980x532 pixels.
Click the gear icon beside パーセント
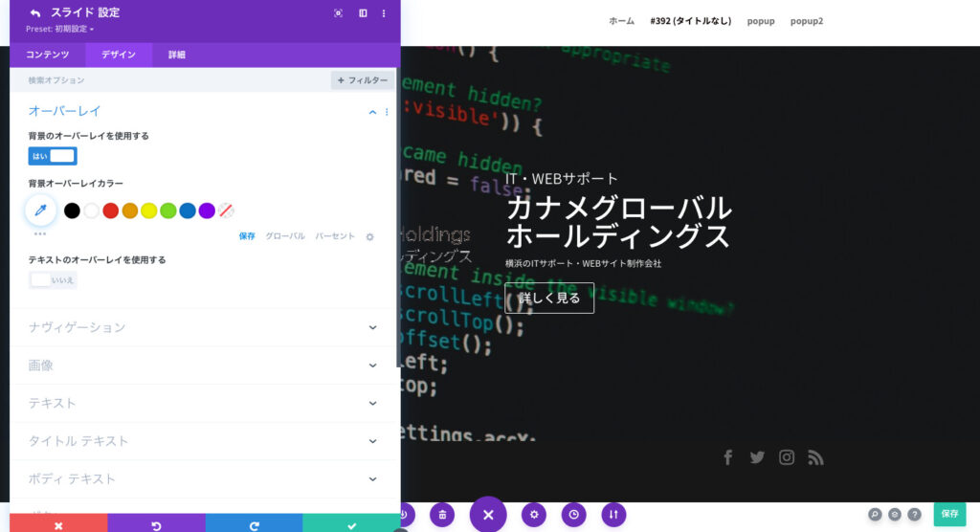tap(370, 237)
